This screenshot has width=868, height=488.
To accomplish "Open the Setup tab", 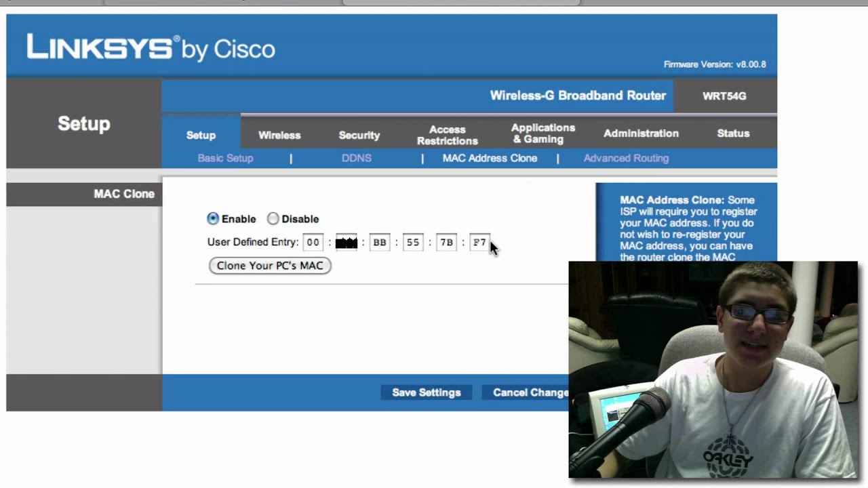I will point(201,135).
